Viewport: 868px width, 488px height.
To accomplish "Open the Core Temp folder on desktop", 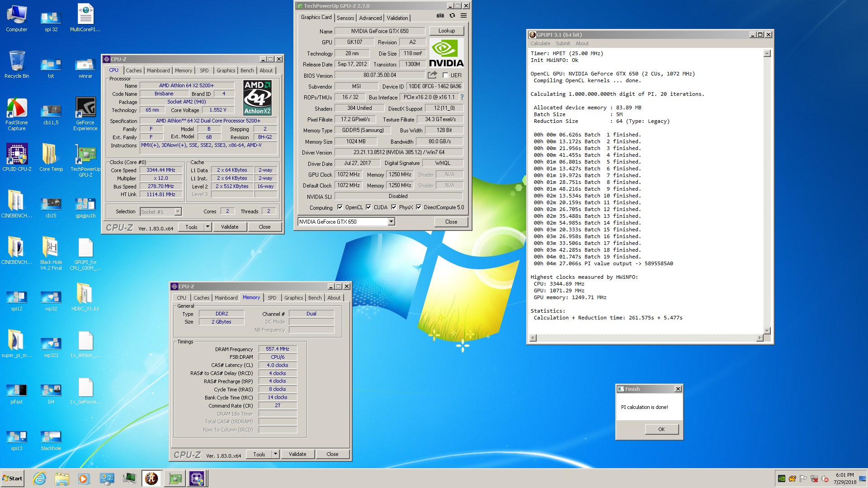I will [51, 157].
